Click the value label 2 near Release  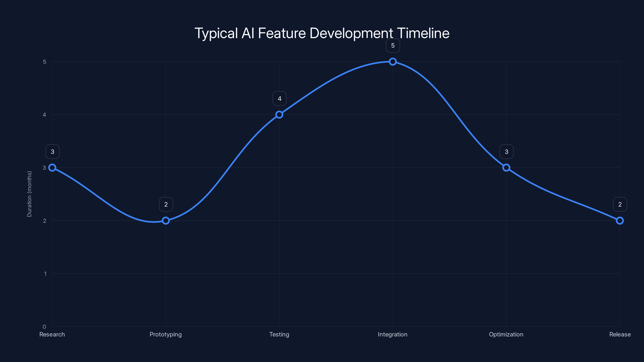(x=620, y=204)
